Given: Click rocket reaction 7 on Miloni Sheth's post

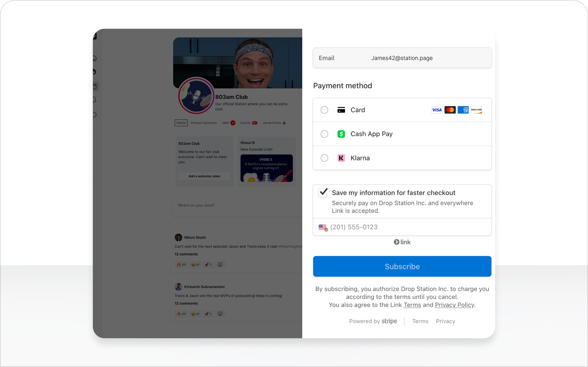Looking at the screenshot, I should coord(208,265).
